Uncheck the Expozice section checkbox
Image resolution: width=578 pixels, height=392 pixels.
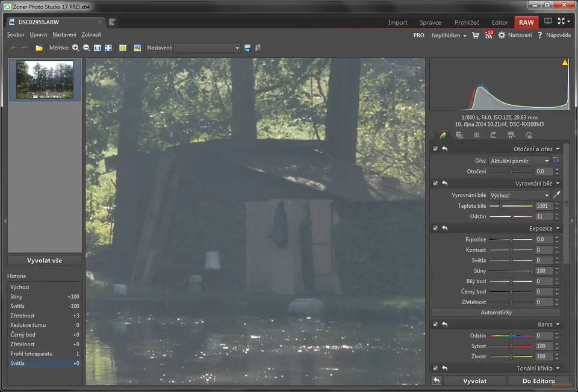click(x=435, y=228)
